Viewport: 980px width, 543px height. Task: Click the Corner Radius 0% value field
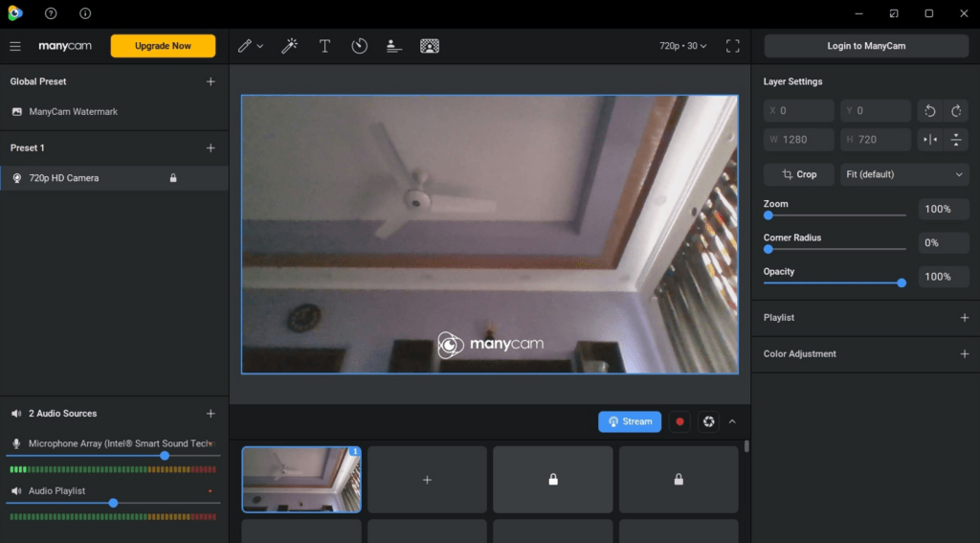[x=944, y=242]
